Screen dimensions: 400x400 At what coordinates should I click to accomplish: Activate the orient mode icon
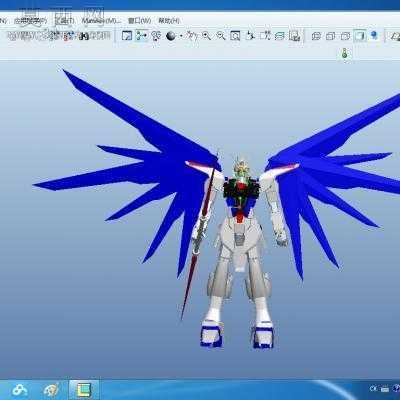(156, 36)
